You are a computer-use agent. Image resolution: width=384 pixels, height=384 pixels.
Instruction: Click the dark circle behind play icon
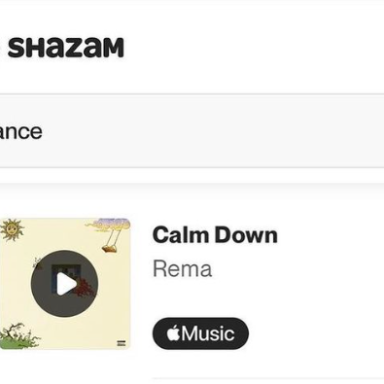[64, 284]
